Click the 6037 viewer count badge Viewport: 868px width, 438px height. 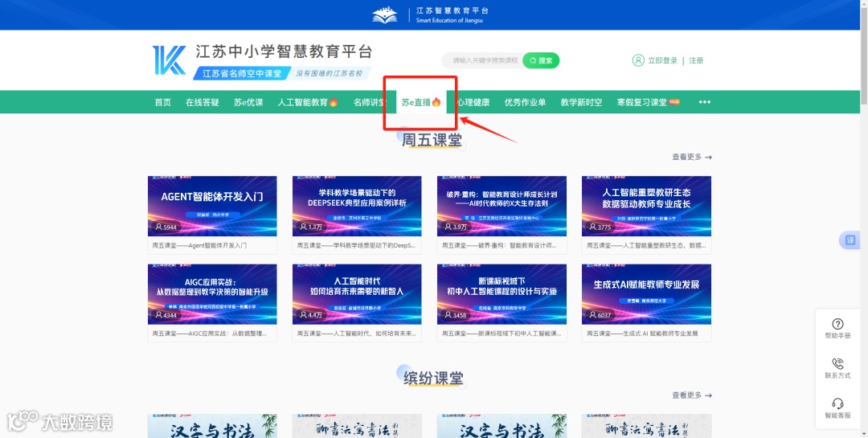tap(600, 315)
